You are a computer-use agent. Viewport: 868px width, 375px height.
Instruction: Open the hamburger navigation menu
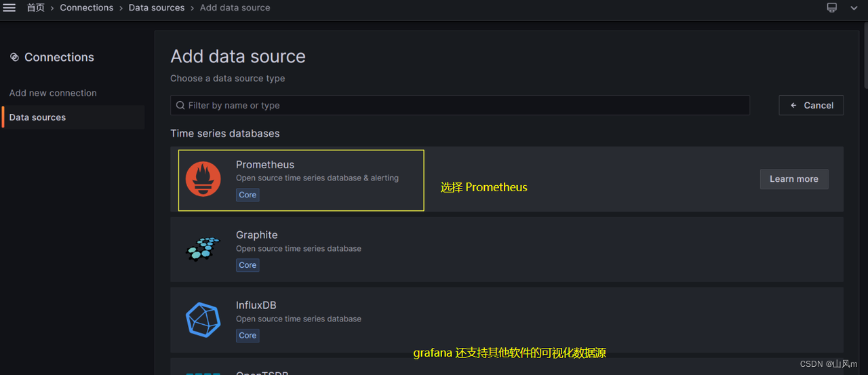click(x=9, y=7)
